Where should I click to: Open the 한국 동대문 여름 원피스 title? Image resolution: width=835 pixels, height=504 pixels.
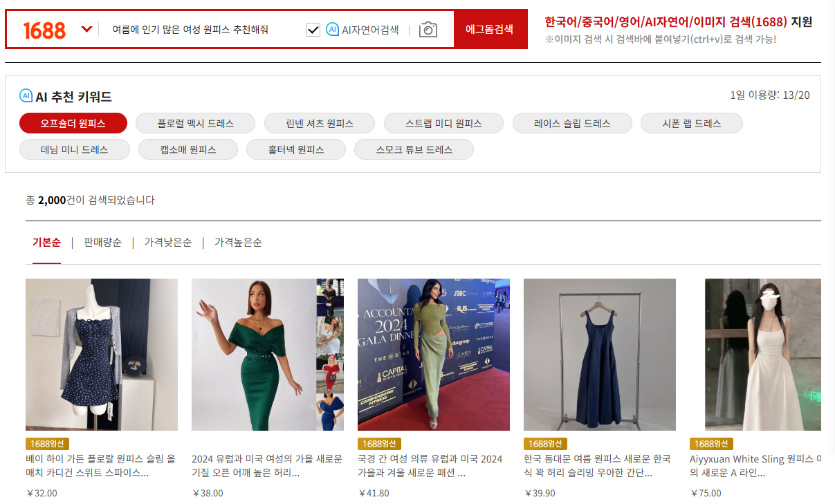(598, 466)
